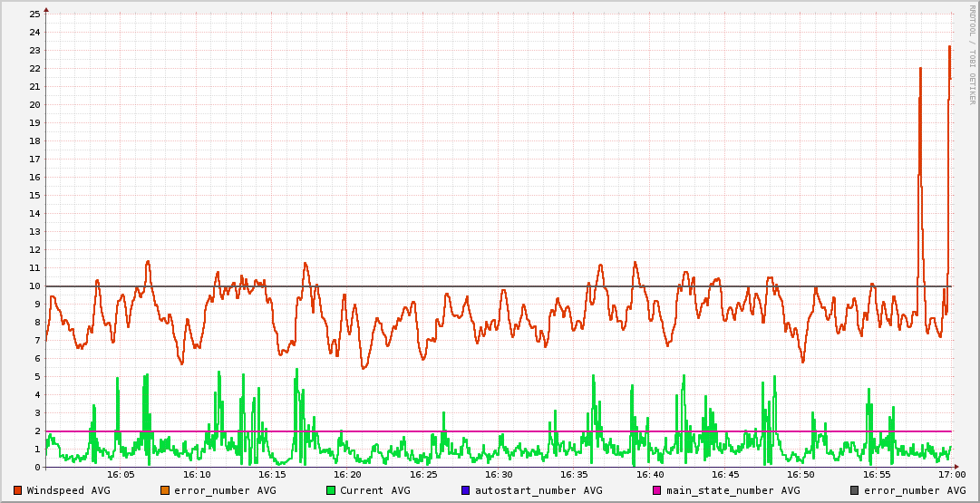Click the RRDTOOL / TOBI OETIKER watermark
Image resolution: width=980 pixels, height=503 pixels.
[x=972, y=54]
